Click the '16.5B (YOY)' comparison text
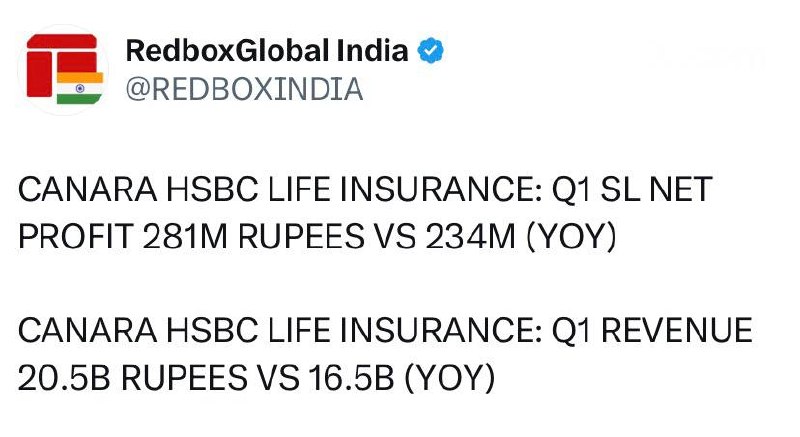The width and height of the screenshot is (800, 437). (402, 378)
